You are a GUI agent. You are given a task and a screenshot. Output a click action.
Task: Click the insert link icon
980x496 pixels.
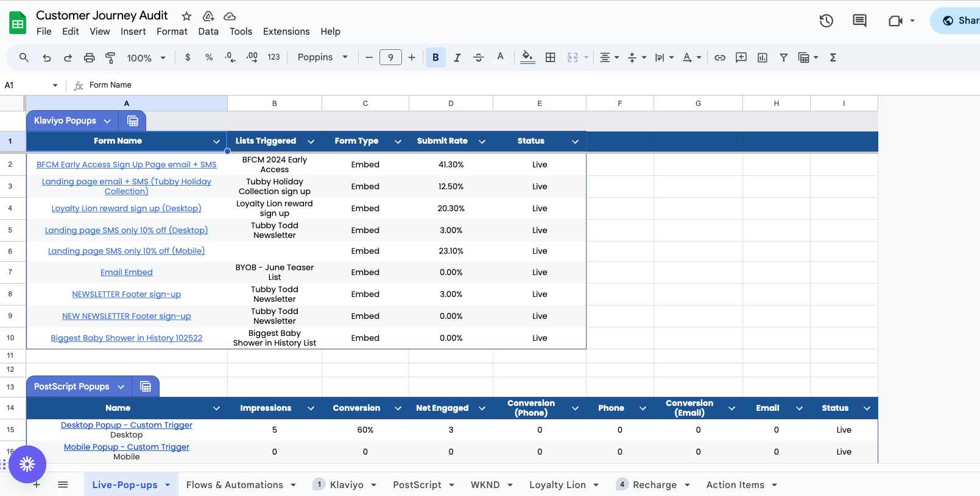click(720, 57)
